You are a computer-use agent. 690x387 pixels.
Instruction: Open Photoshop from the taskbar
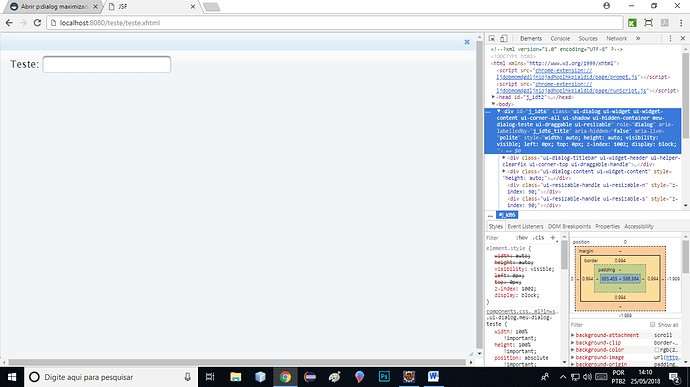click(x=384, y=377)
